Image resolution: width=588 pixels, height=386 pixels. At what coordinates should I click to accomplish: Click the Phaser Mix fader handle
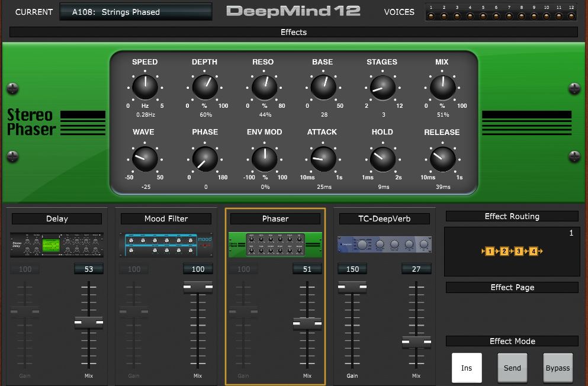pyautogui.click(x=307, y=323)
